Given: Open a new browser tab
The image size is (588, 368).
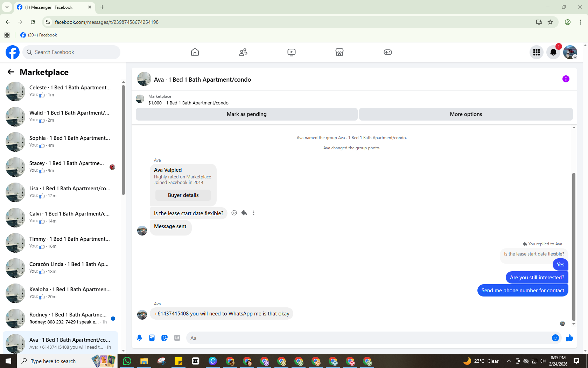Looking at the screenshot, I should (x=102, y=7).
